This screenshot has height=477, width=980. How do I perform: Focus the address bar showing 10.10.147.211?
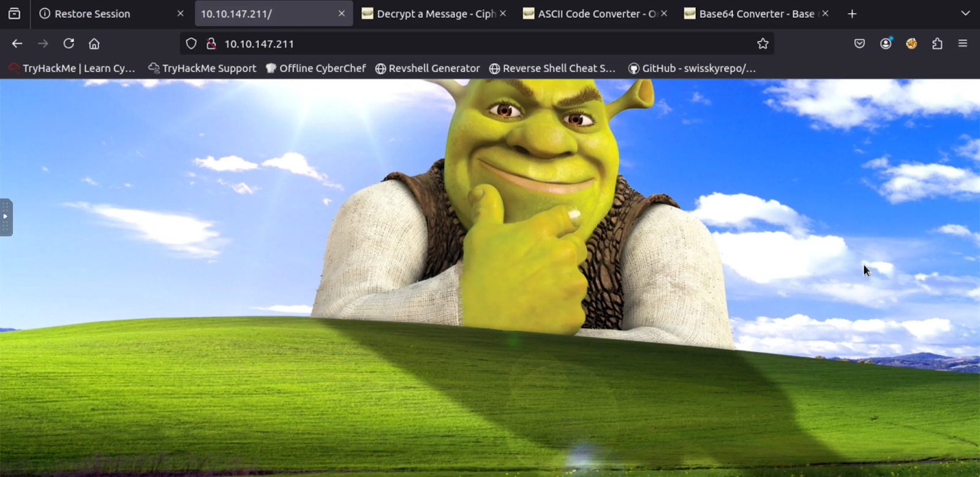click(x=478, y=43)
